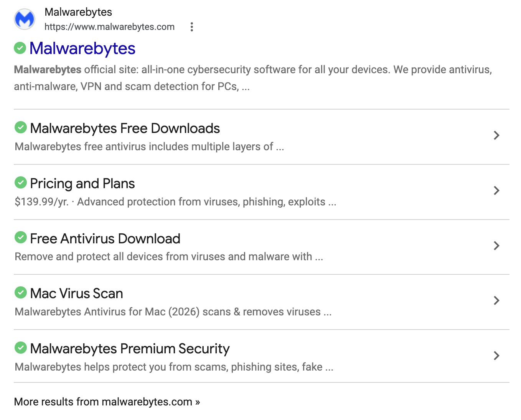Click the https://www.malwarebytes.com URL text

coord(109,27)
